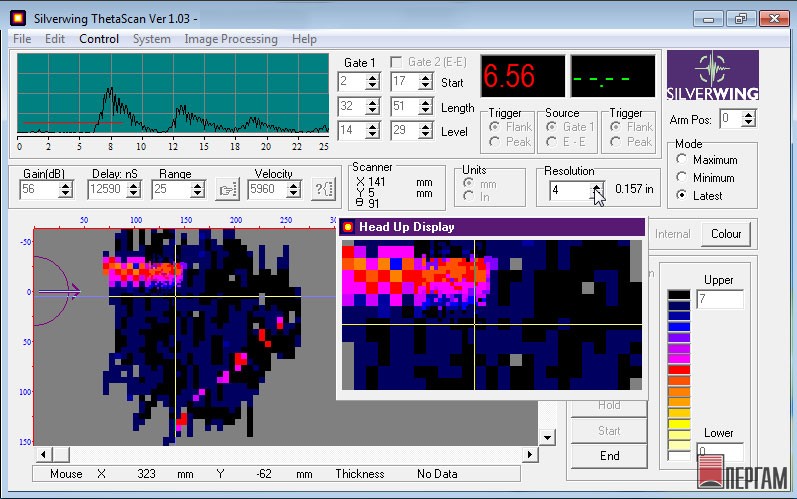The image size is (797, 499).
Task: Click the Colour button
Action: click(726, 234)
